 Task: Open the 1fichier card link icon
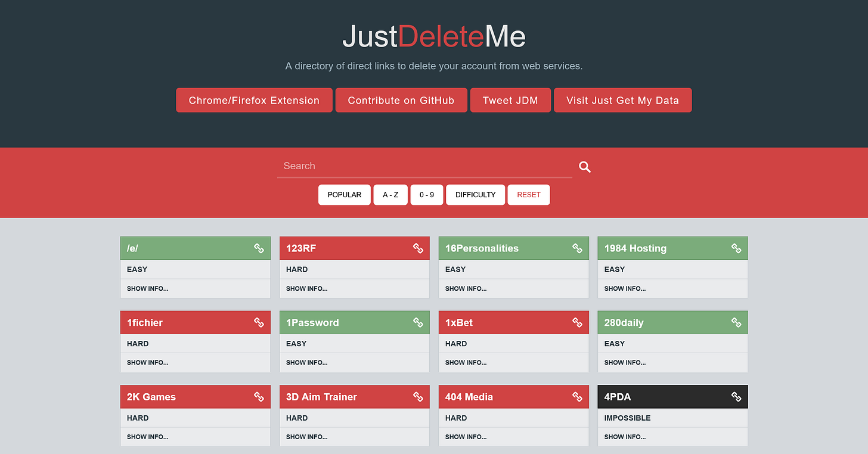tap(259, 322)
